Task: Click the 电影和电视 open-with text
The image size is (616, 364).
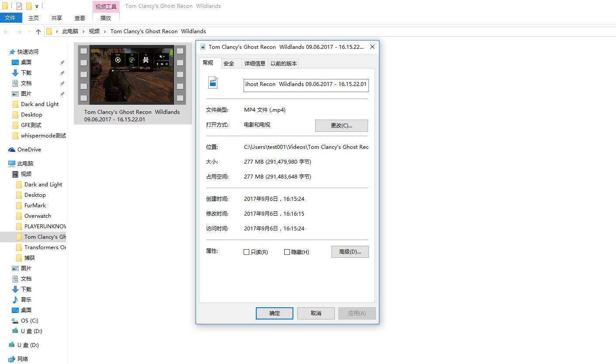Action: (x=257, y=125)
